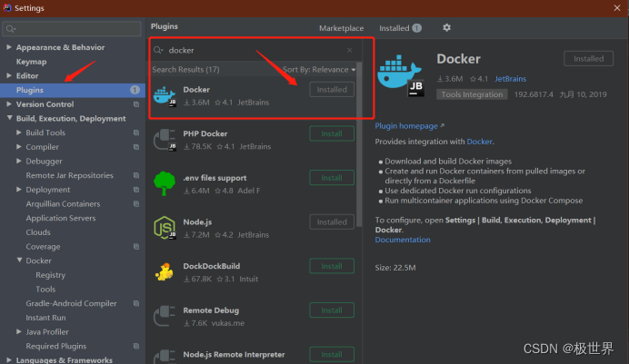
Task: Select the Node.js plugin row title
Action: coord(197,221)
